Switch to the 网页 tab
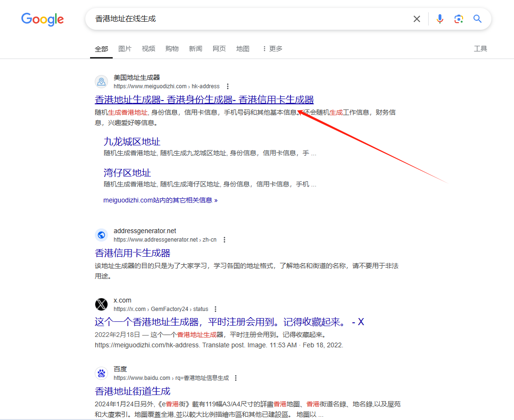The height and width of the screenshot is (420, 514). tap(219, 49)
